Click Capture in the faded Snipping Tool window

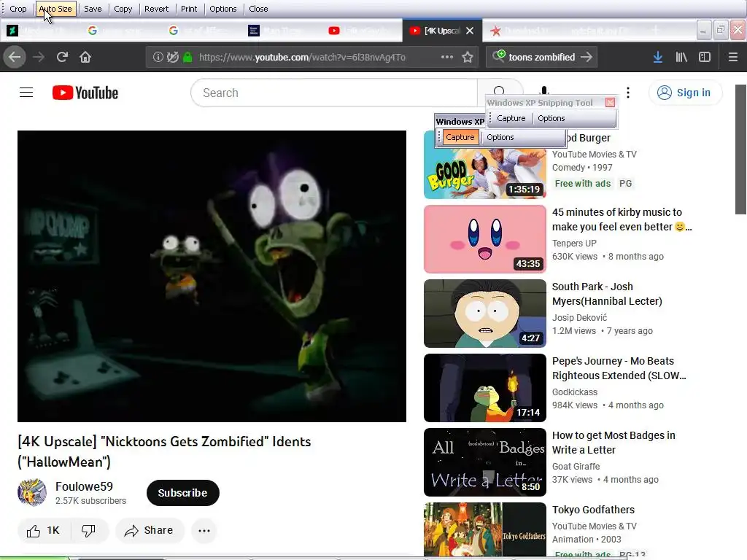point(511,118)
